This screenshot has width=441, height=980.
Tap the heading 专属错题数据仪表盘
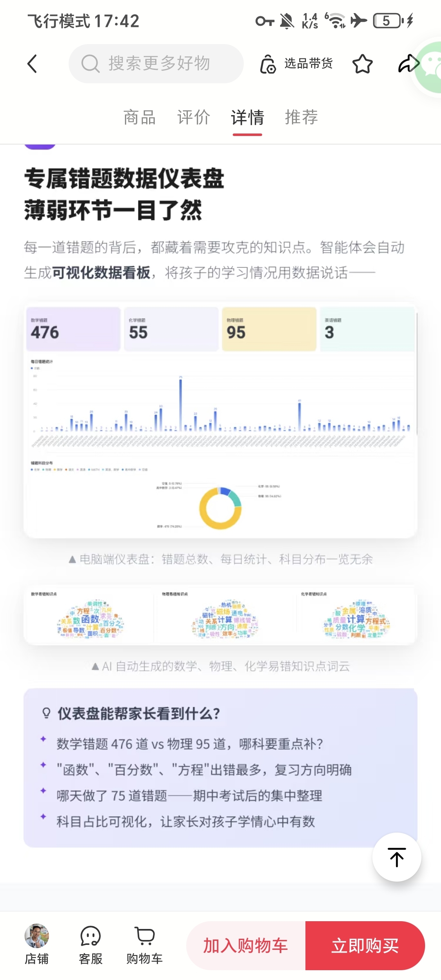124,179
